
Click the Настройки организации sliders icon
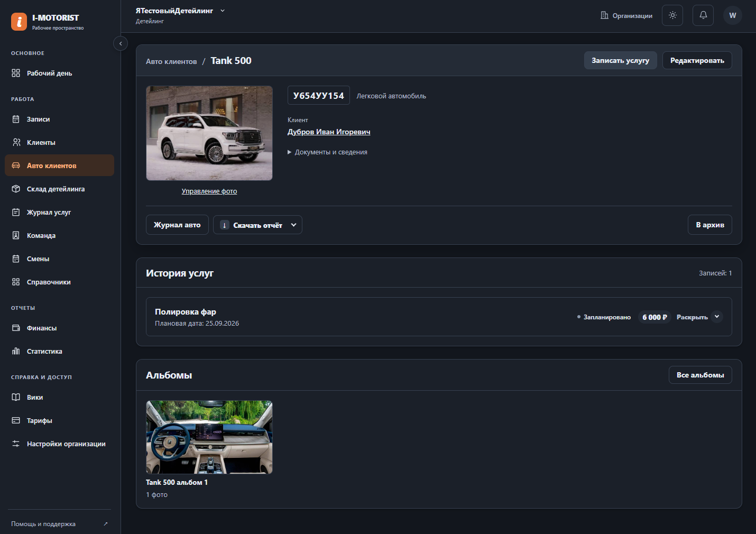click(16, 444)
